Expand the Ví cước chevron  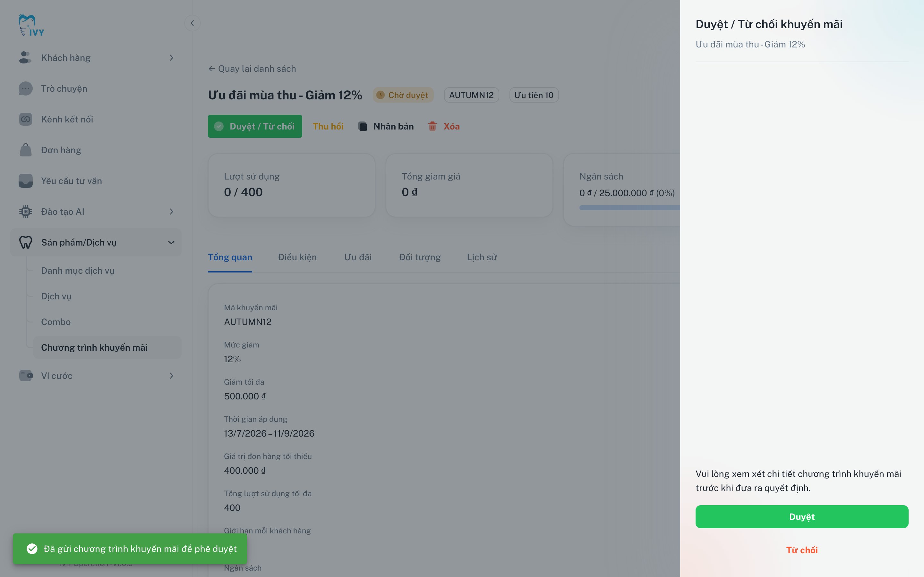coord(171,376)
